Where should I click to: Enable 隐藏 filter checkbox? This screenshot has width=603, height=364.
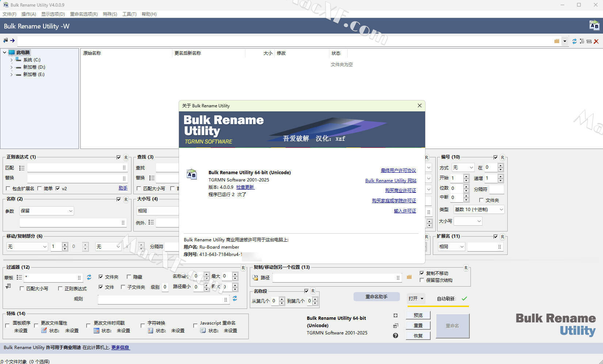[x=129, y=277]
